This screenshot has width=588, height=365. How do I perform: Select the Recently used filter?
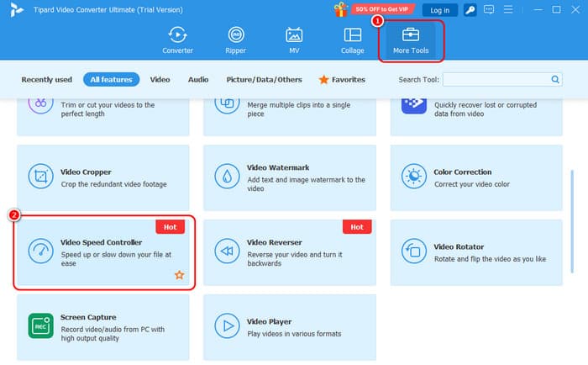pos(46,80)
